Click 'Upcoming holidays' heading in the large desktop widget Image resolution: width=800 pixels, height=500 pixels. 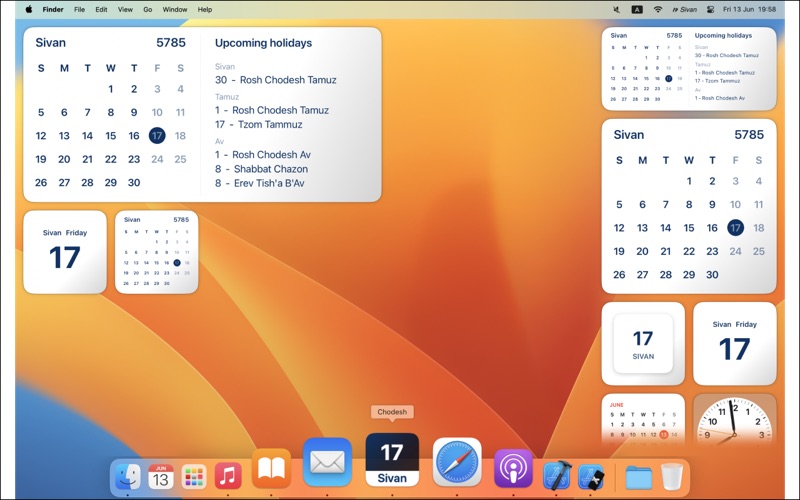point(263,43)
